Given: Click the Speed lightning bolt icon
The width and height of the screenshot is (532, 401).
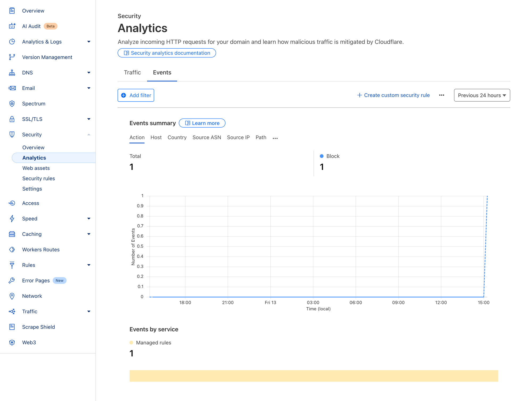Looking at the screenshot, I should 12,219.
